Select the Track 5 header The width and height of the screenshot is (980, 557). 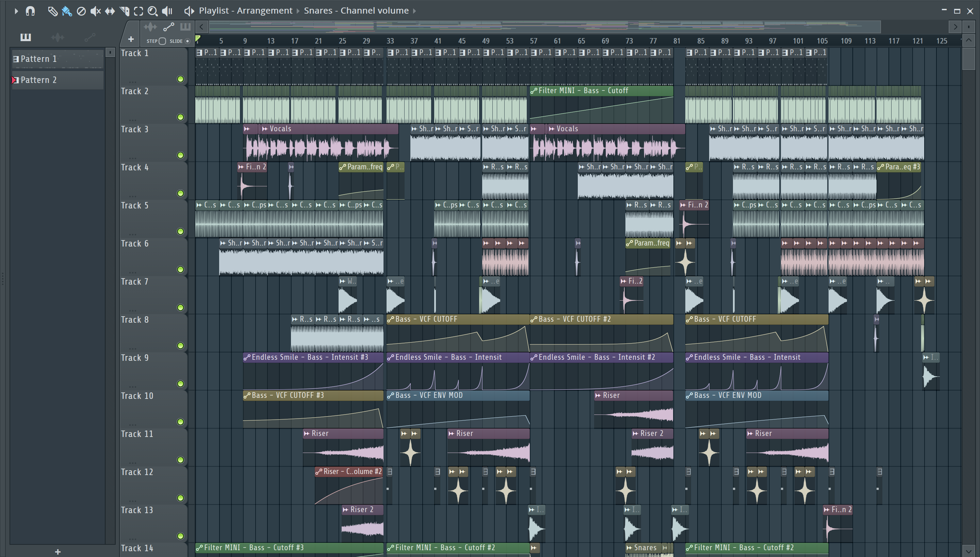pyautogui.click(x=153, y=218)
